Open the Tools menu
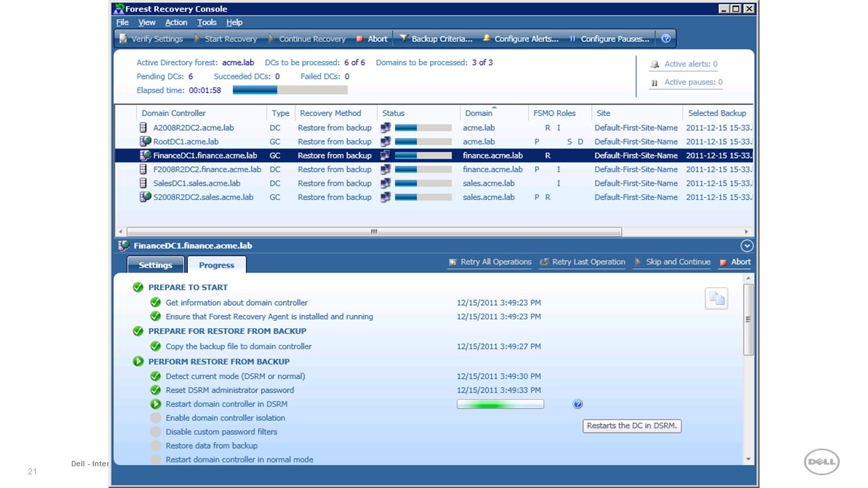868x488 pixels. pyautogui.click(x=207, y=22)
